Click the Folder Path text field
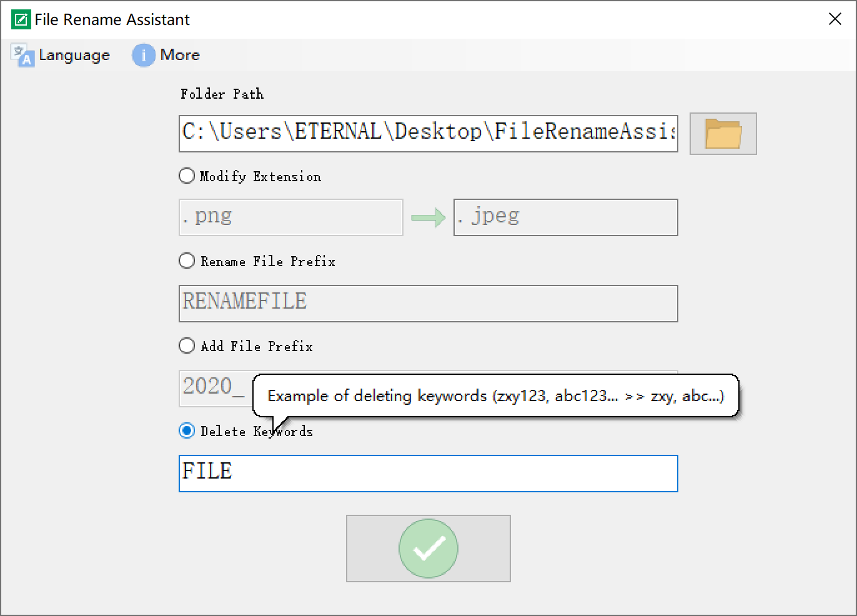The image size is (857, 616). (428, 133)
